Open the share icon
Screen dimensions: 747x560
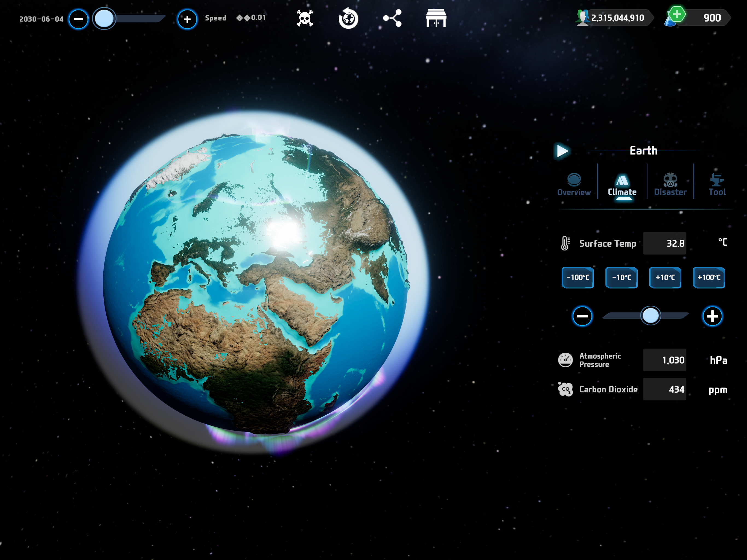click(392, 18)
